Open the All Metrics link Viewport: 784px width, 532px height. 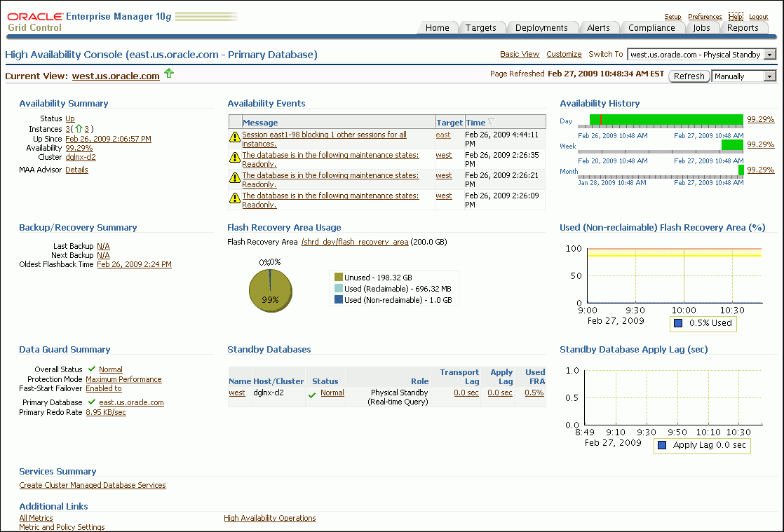[x=36, y=518]
